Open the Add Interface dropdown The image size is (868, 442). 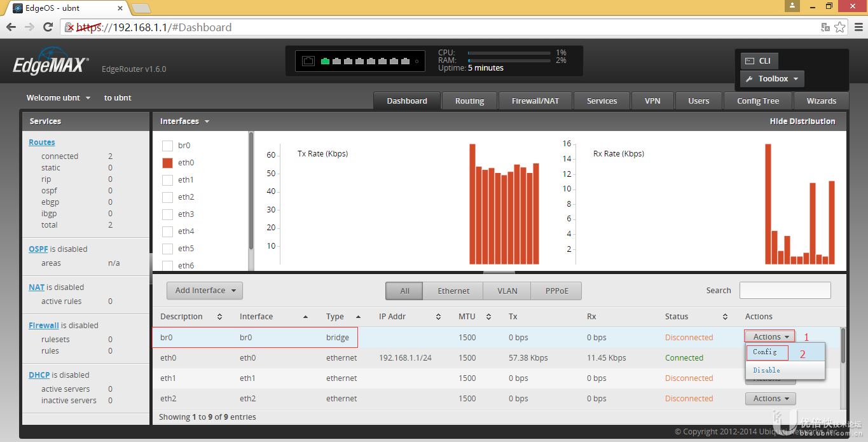point(205,291)
